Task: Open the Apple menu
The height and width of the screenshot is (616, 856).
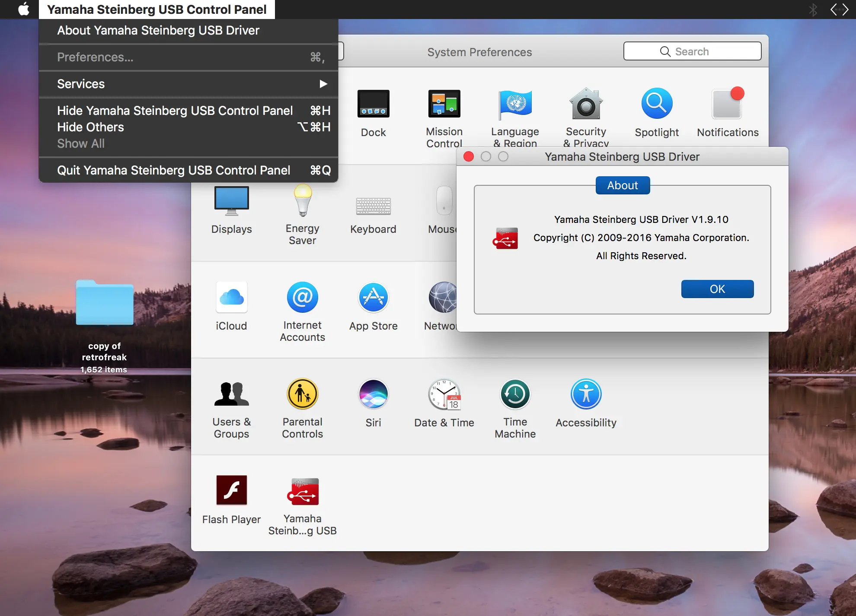Action: (x=24, y=9)
